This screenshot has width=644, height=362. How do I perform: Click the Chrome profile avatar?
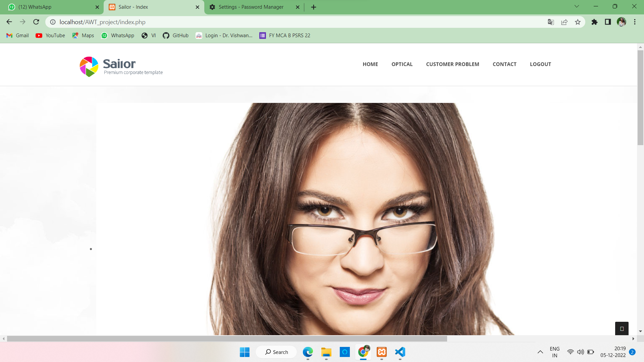622,22
